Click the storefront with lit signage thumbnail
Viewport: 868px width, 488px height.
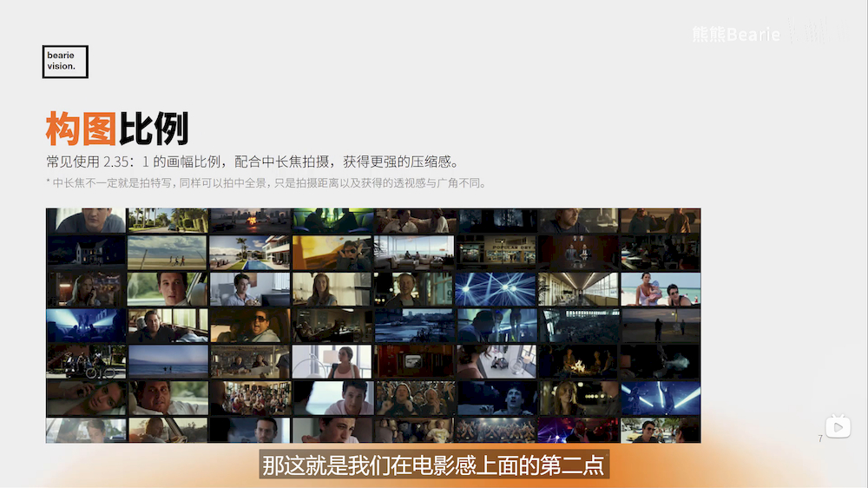496,252
